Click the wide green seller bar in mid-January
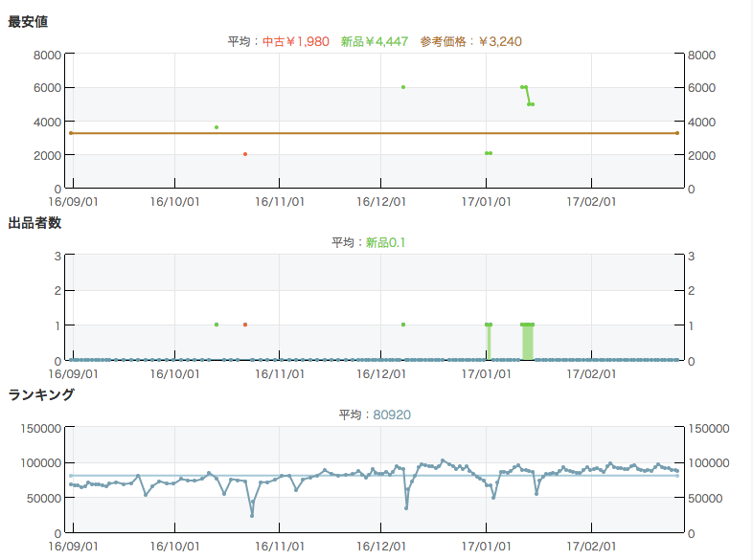The image size is (753, 560). [x=528, y=342]
